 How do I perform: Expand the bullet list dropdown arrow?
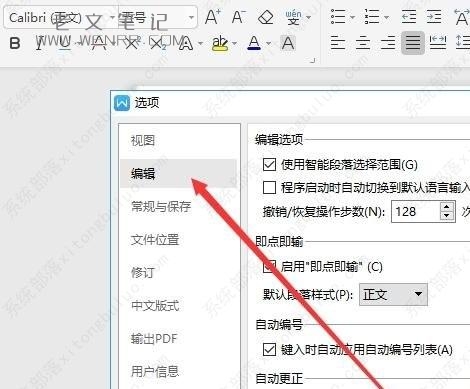point(352,17)
